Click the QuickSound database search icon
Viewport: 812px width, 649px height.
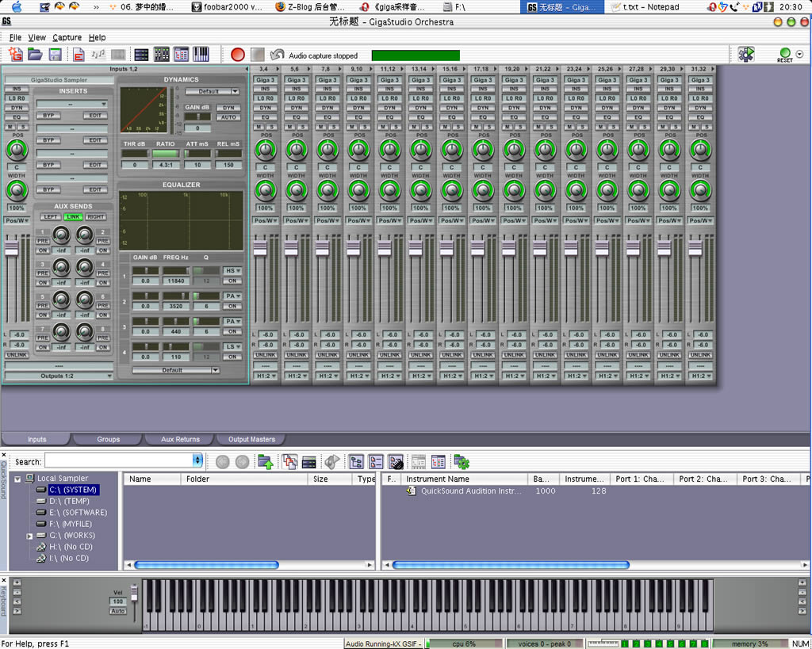click(396, 462)
